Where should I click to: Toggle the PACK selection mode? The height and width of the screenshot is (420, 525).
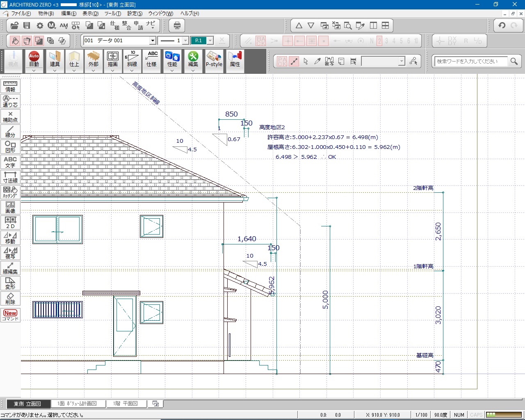pyautogui.click(x=282, y=62)
